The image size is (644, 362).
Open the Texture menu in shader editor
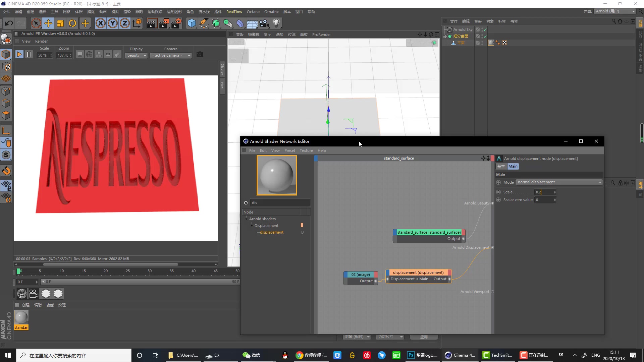[306, 150]
